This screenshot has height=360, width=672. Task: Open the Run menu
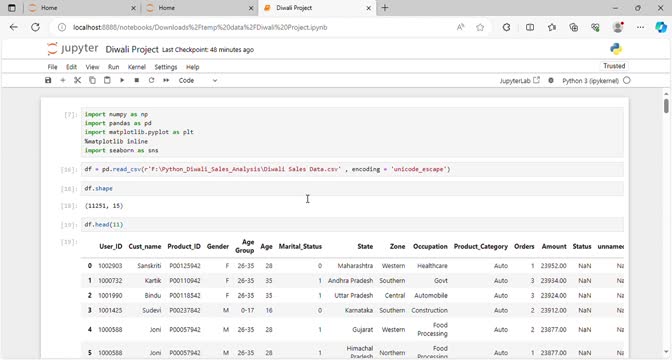tap(113, 67)
